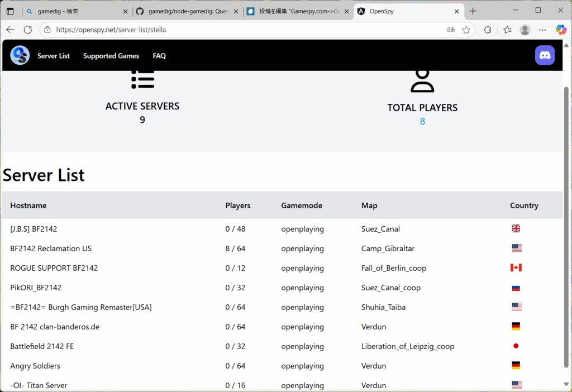This screenshot has width=572, height=392.
Task: Select hostname BF2142 Reclamation US
Action: (x=51, y=248)
